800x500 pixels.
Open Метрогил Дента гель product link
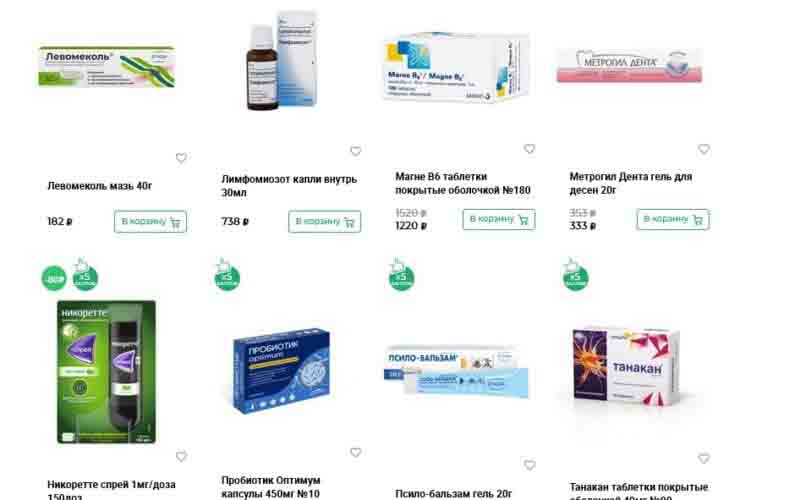pyautogui.click(x=631, y=183)
